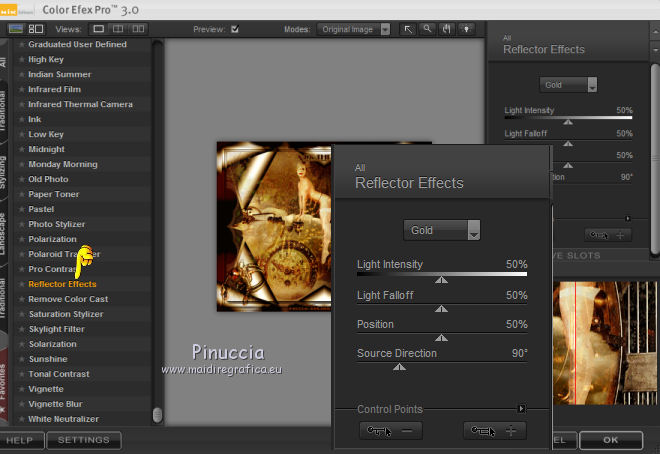The height and width of the screenshot is (454, 660).
Task: Toggle the Preview checkbox
Action: pos(235,30)
